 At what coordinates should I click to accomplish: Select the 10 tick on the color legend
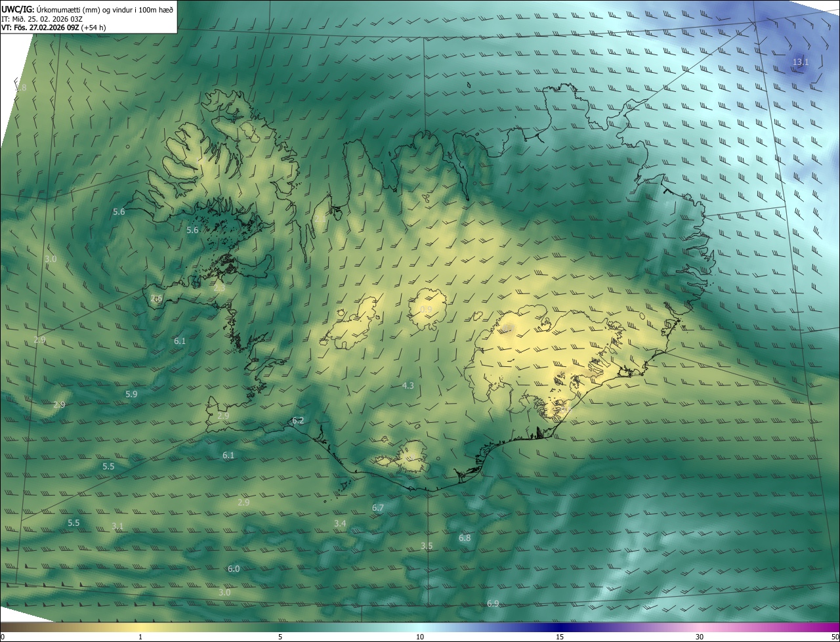click(x=420, y=637)
